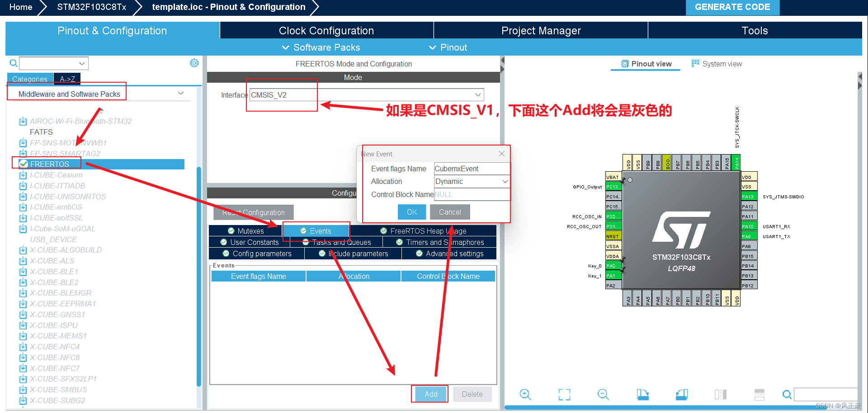This screenshot has height=413, width=868.
Task: Select the NRST pin on the chip
Action: click(x=613, y=236)
